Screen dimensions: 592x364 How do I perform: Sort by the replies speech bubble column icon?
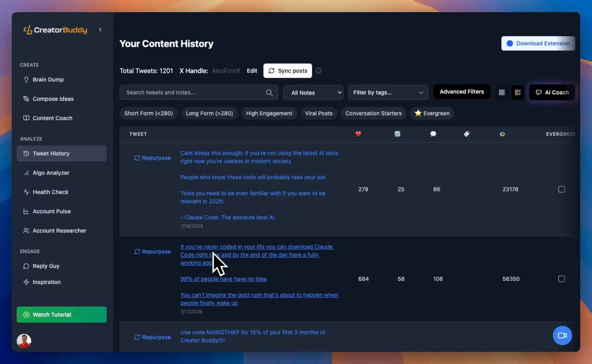[433, 134]
